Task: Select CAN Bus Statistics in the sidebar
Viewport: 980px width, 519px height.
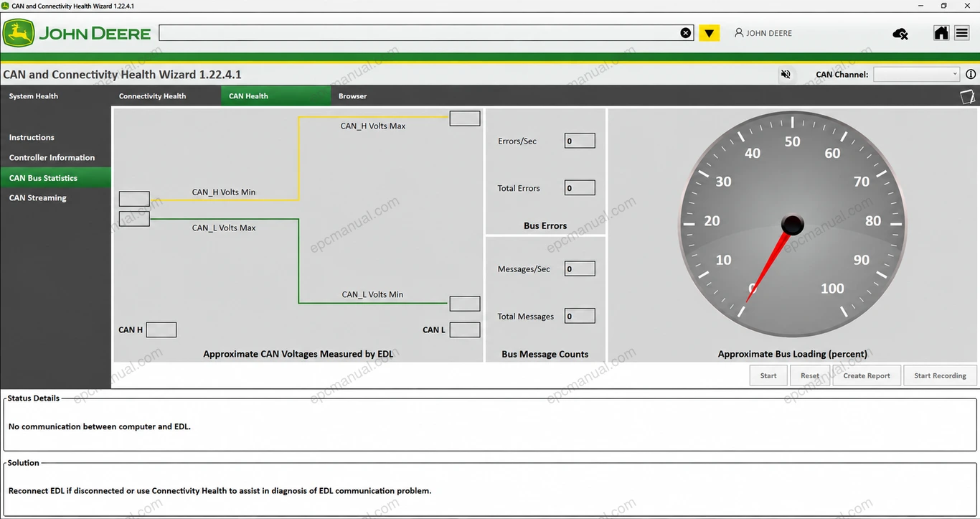Action: tap(55, 177)
